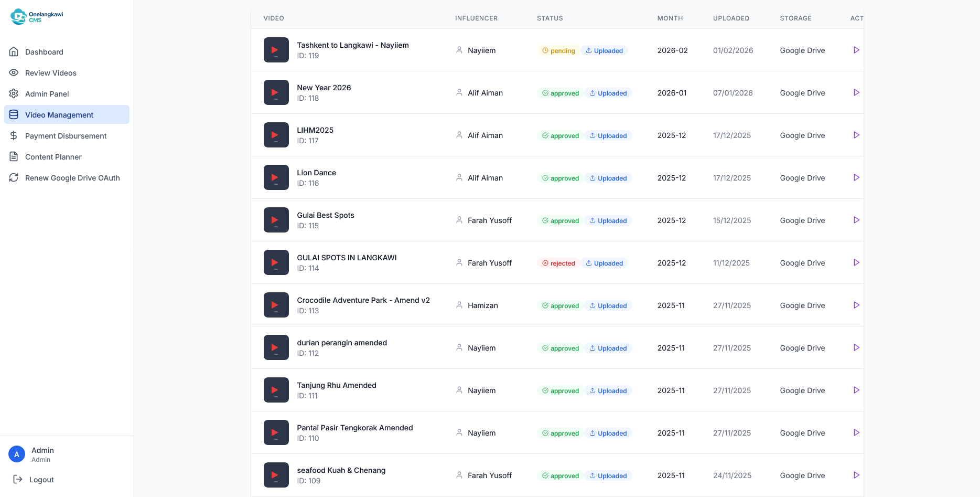Open the Dashboard home icon in the sidebar
The width and height of the screenshot is (980, 497).
14,51
